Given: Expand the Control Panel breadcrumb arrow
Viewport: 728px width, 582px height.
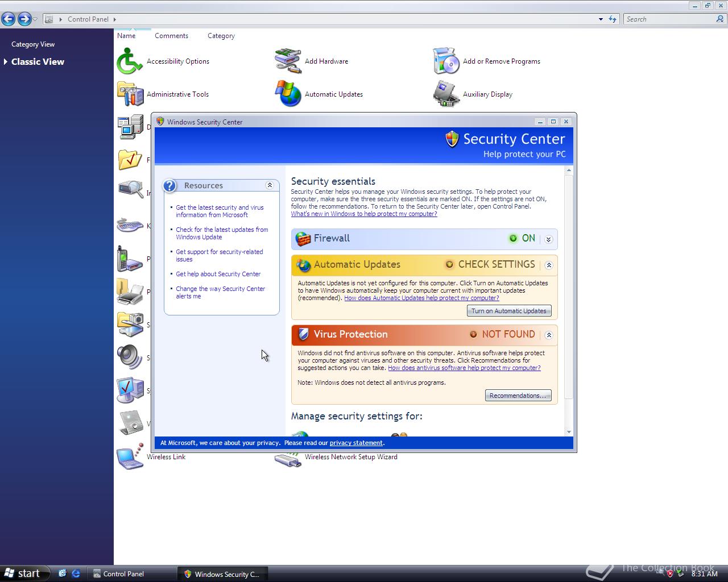Looking at the screenshot, I should click(115, 19).
